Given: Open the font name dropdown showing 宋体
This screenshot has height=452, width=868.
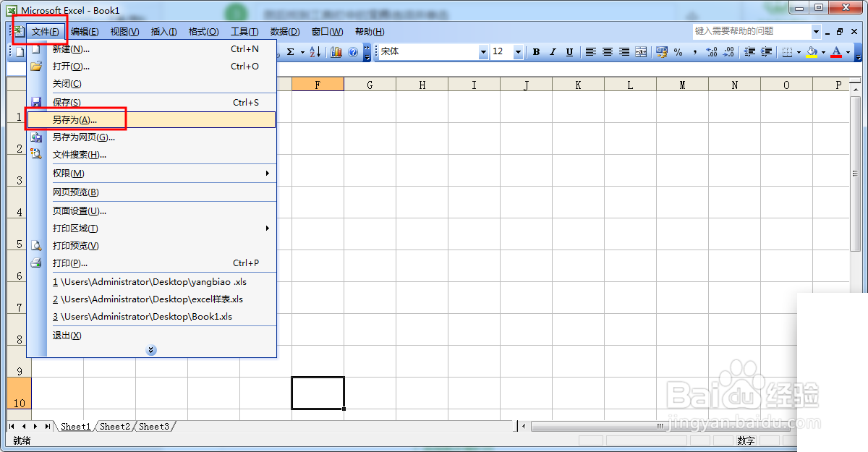Looking at the screenshot, I should [x=483, y=52].
